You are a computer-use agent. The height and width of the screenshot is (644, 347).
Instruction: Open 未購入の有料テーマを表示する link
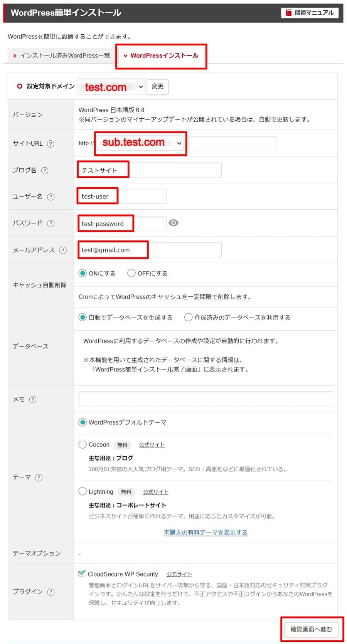206,533
